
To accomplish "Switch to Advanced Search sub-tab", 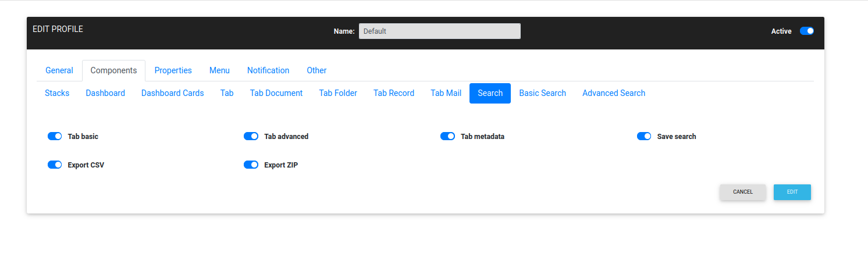I will pos(614,93).
